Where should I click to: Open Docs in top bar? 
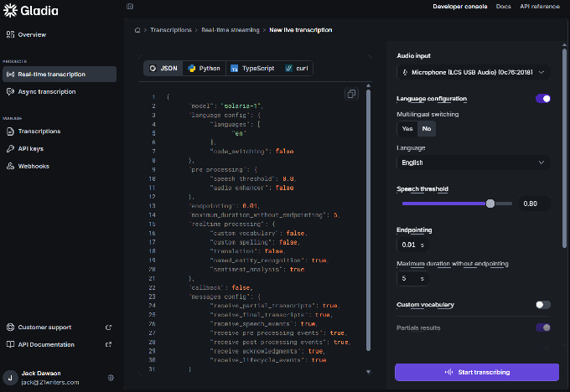504,7
